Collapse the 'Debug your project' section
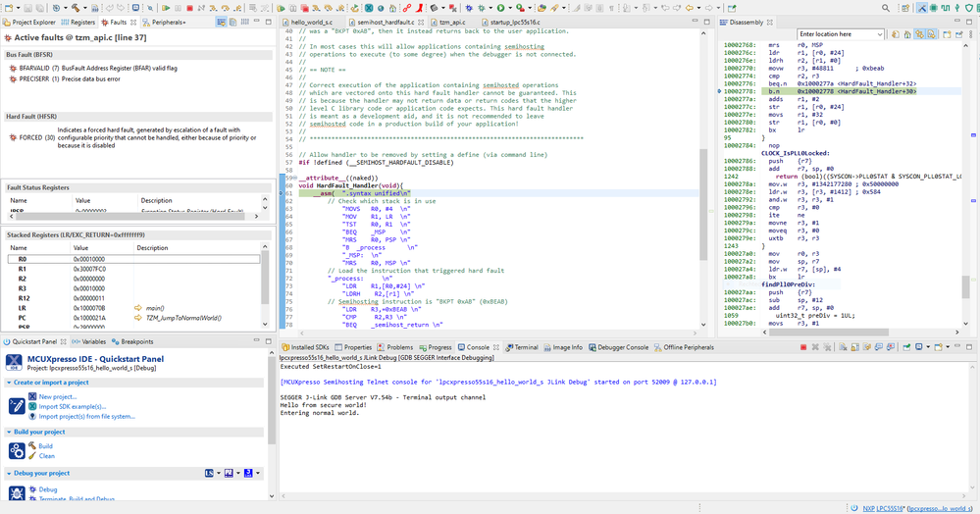Image resolution: width=980 pixels, height=514 pixels. click(10, 473)
